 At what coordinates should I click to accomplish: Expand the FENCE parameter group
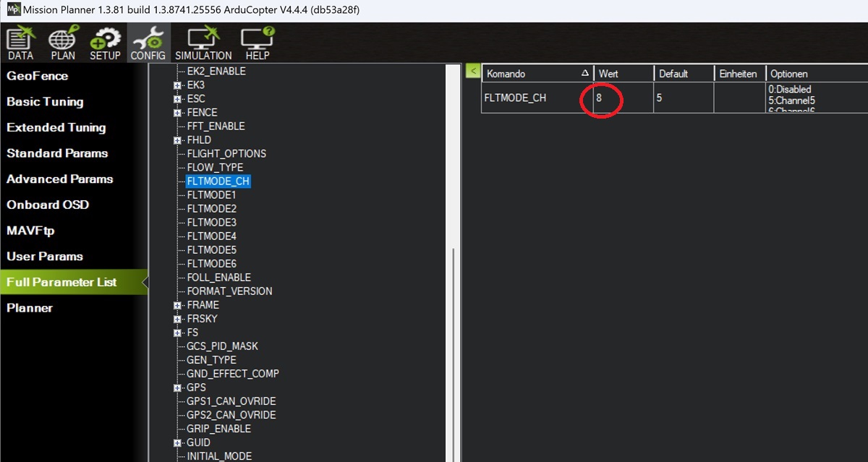point(177,113)
